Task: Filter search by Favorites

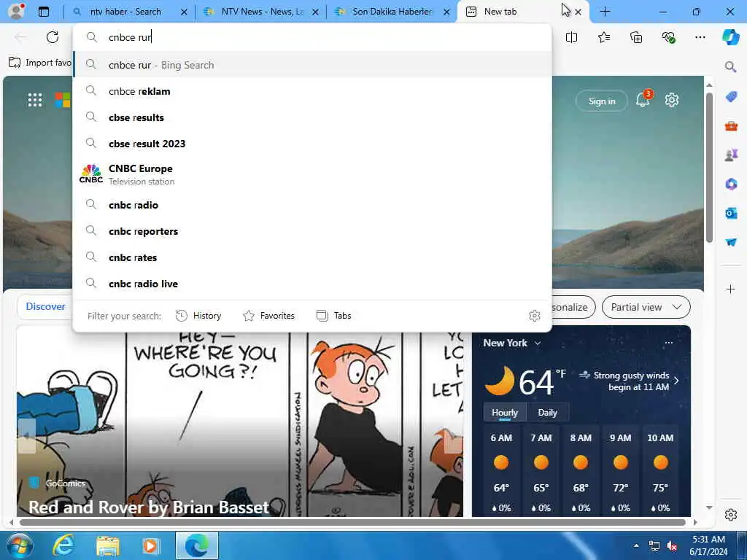Action: (x=268, y=316)
